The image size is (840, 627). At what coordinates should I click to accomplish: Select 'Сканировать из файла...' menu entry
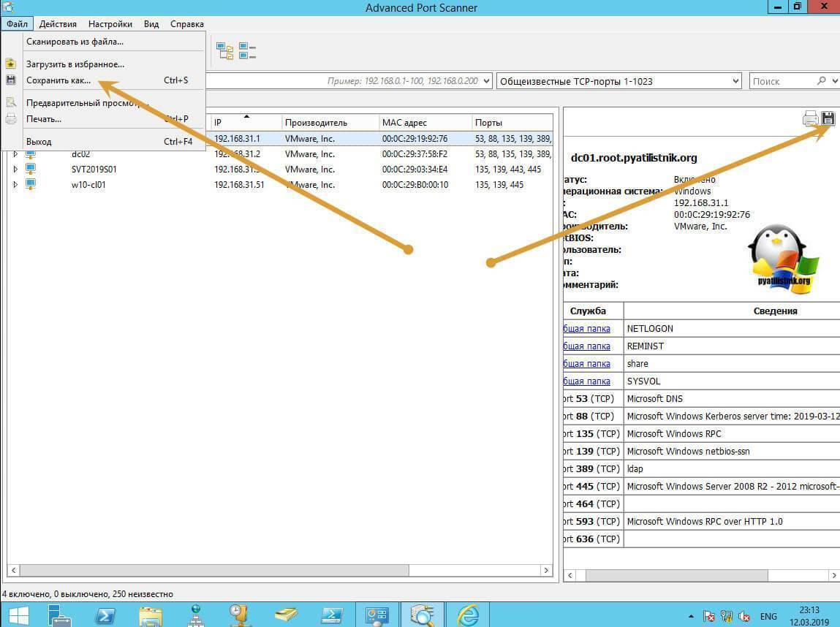click(x=75, y=42)
